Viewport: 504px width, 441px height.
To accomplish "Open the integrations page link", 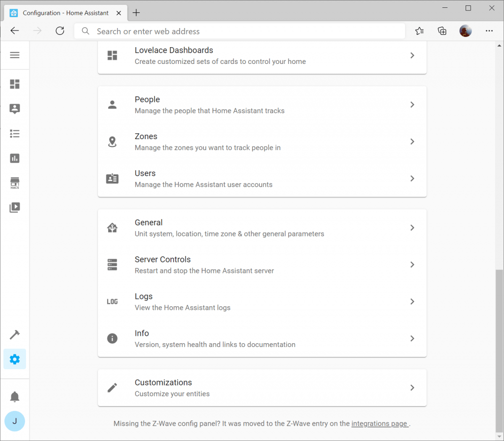I will point(379,423).
